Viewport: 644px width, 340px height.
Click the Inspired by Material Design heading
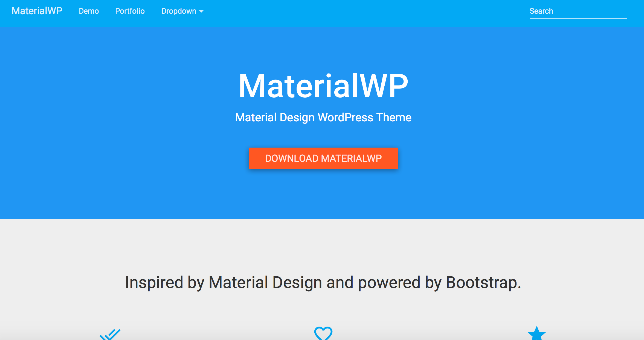pyautogui.click(x=323, y=282)
